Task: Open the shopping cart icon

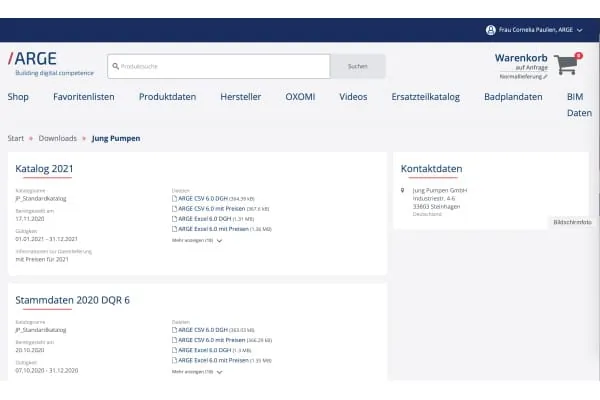Action: 567,64
